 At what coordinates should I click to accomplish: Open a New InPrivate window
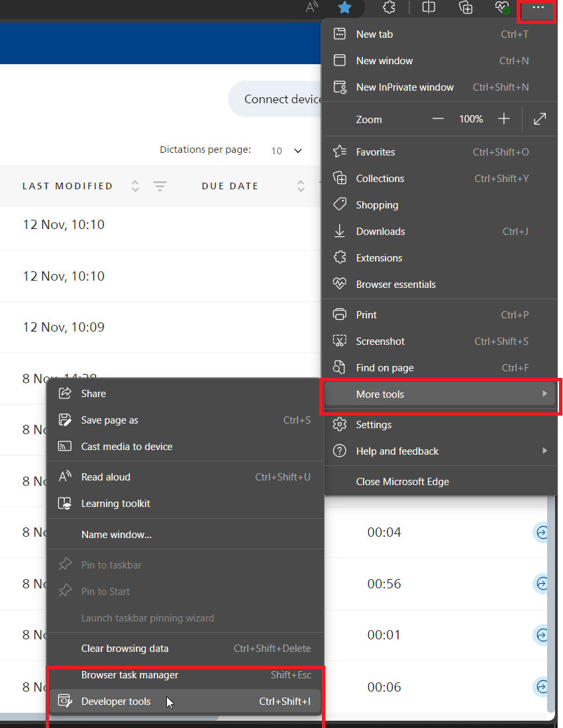point(440,87)
